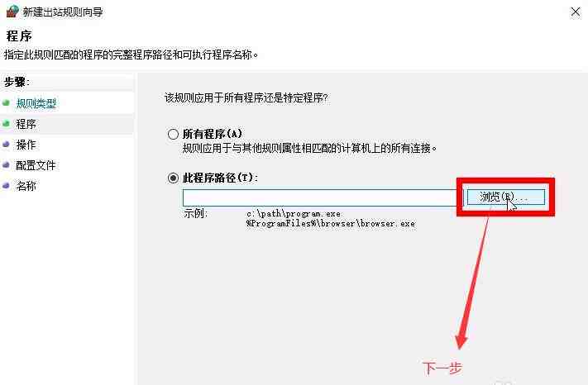Click the 浏览(R)... browse button

click(x=506, y=197)
